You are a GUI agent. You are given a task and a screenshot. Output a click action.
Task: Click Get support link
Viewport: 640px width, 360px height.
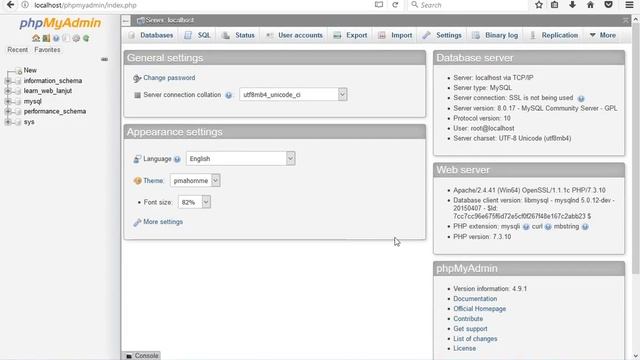[x=470, y=329]
